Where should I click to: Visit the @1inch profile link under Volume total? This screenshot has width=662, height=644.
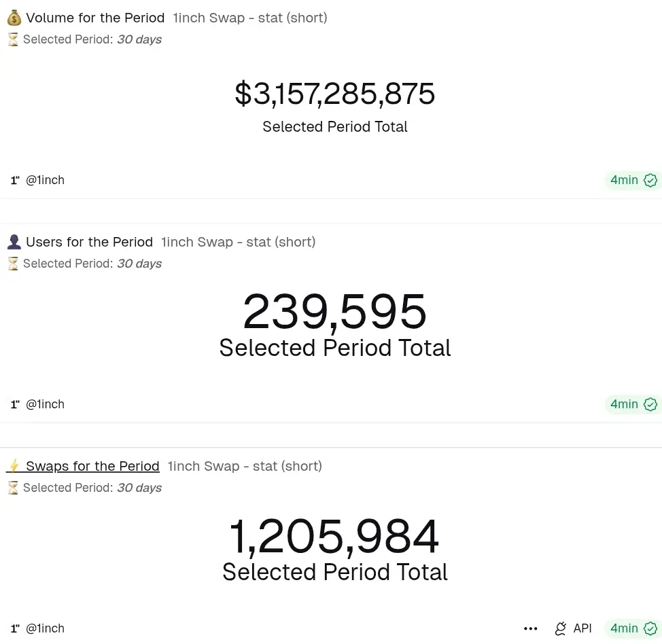click(45, 180)
